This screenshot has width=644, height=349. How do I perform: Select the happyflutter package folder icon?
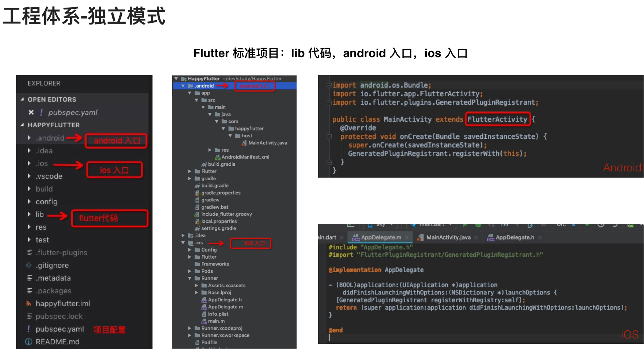tap(231, 129)
